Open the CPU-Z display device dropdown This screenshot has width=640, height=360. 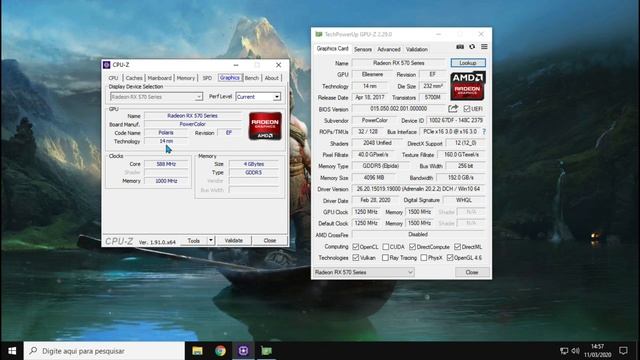pyautogui.click(x=156, y=97)
